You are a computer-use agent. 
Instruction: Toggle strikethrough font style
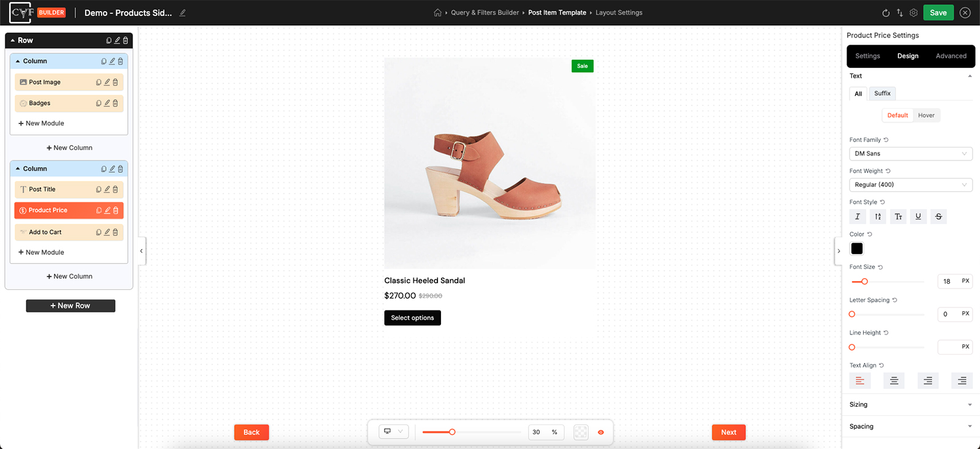(938, 217)
